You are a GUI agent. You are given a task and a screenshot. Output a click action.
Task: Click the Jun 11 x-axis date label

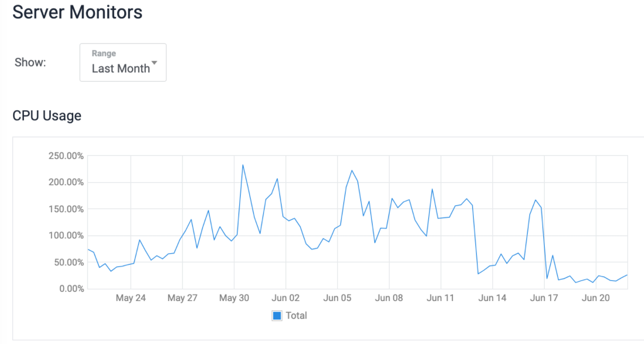pyautogui.click(x=441, y=298)
